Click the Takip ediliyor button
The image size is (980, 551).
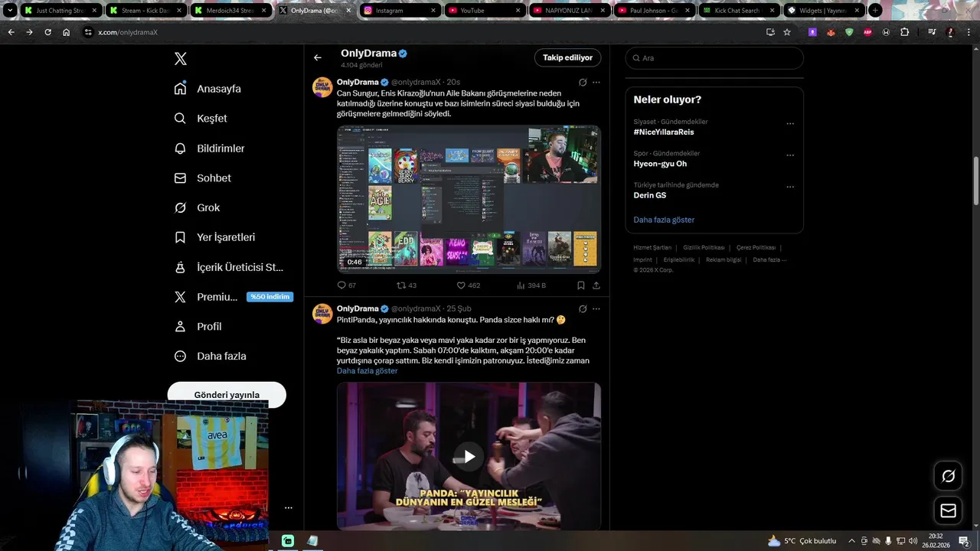click(x=567, y=57)
